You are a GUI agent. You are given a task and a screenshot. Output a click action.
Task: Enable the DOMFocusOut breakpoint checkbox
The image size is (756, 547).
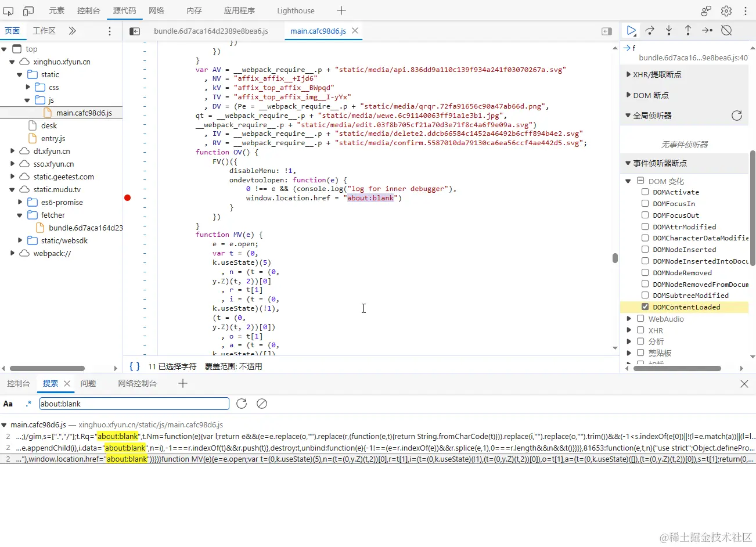point(645,215)
